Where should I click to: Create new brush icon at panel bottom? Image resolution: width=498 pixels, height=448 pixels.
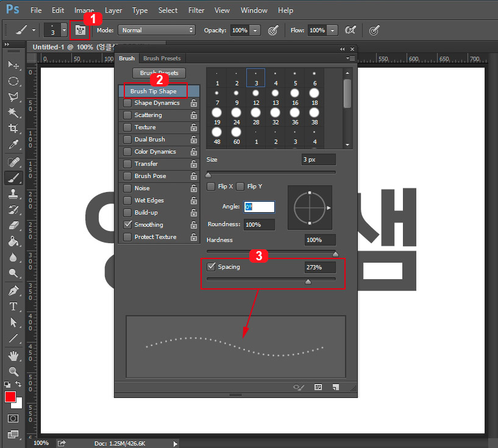pos(336,387)
